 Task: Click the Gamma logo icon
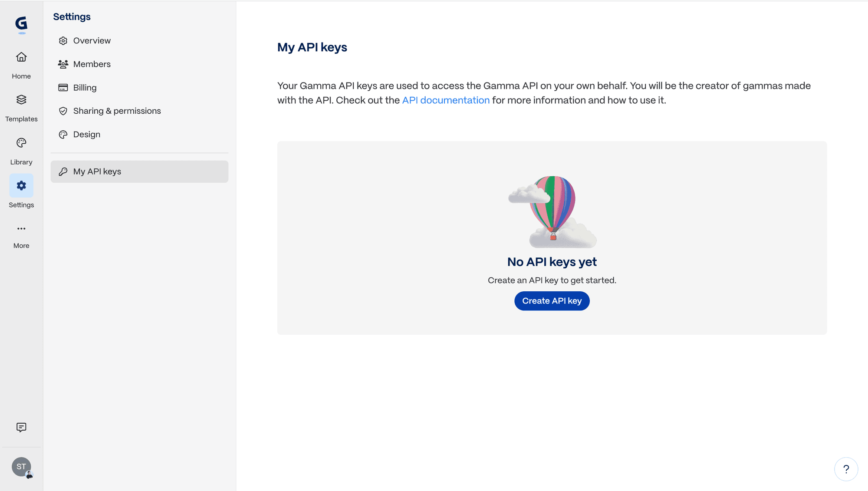(21, 24)
